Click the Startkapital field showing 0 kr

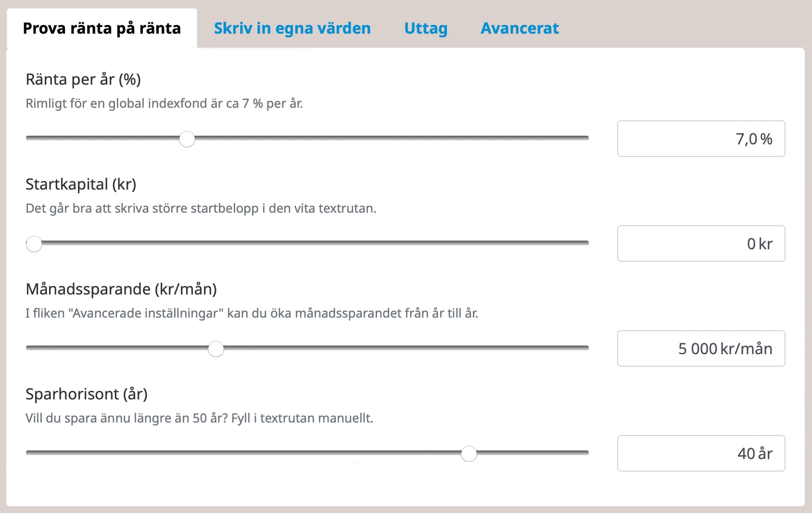click(x=701, y=244)
